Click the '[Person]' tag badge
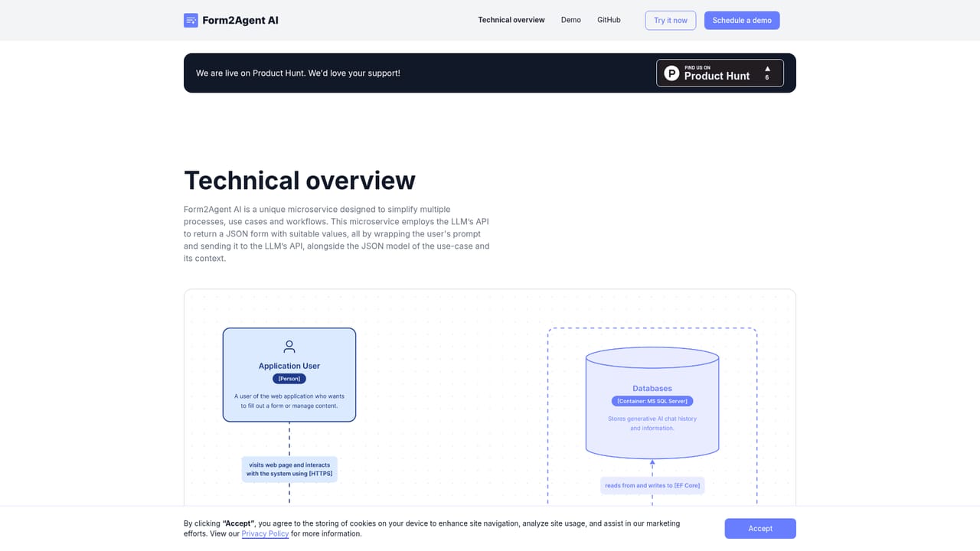Viewport: 980px width, 551px height. click(289, 379)
